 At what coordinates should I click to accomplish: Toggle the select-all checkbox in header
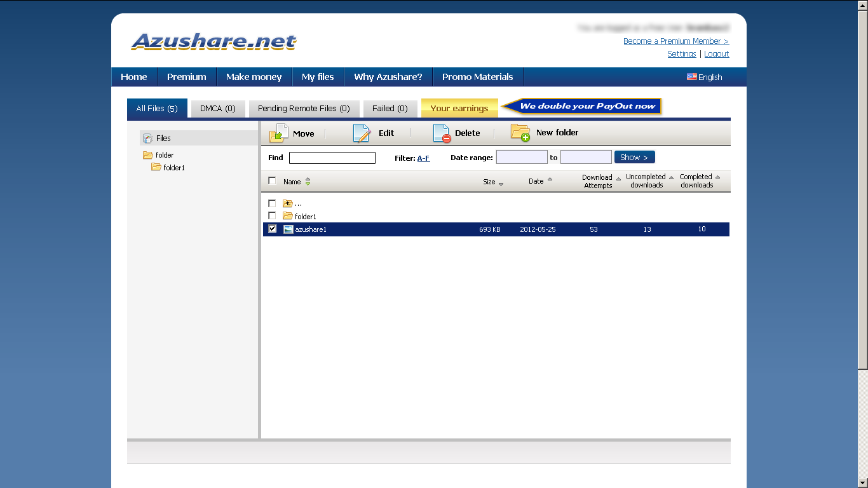click(272, 180)
